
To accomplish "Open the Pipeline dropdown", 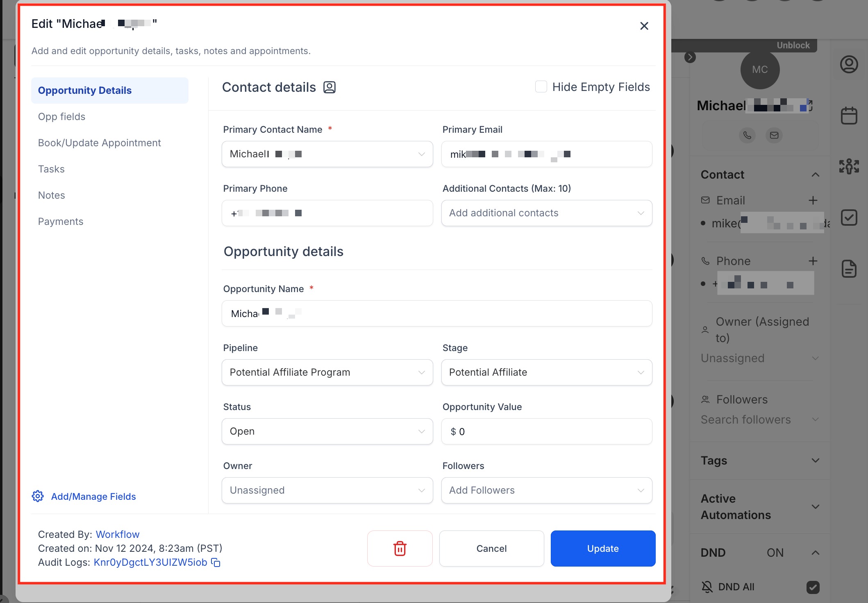I will [327, 372].
